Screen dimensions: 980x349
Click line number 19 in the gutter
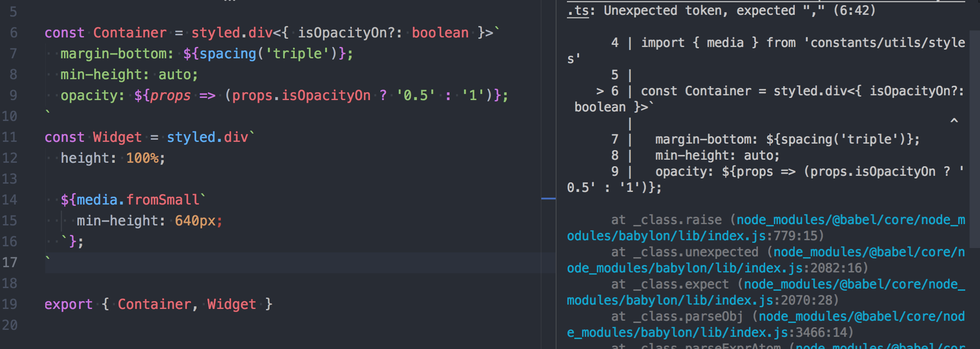point(10,304)
